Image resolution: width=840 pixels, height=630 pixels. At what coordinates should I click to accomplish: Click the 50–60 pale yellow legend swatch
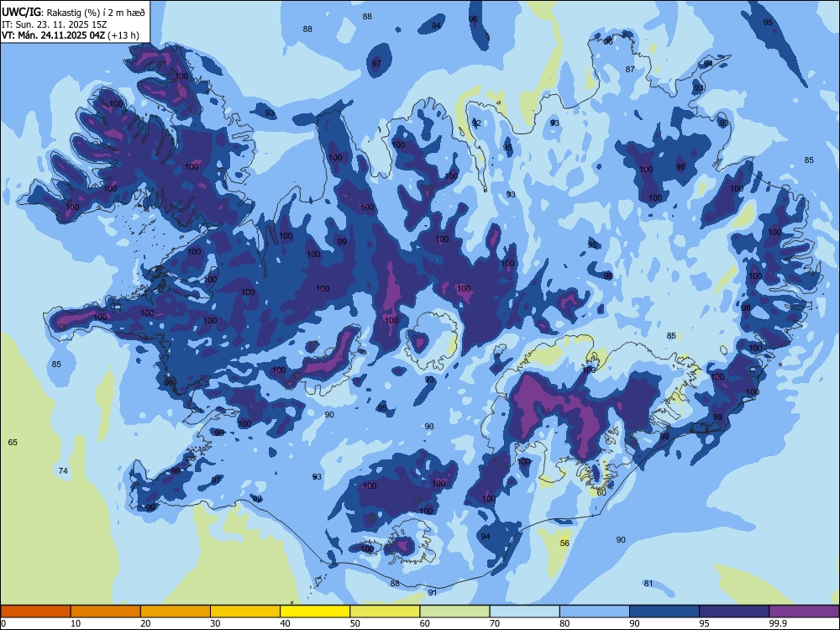pos(385,612)
